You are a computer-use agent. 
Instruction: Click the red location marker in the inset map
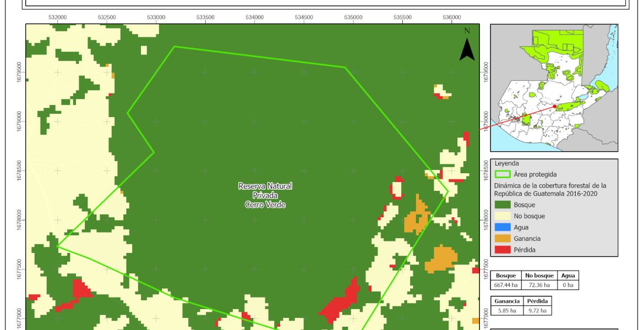pos(554,107)
